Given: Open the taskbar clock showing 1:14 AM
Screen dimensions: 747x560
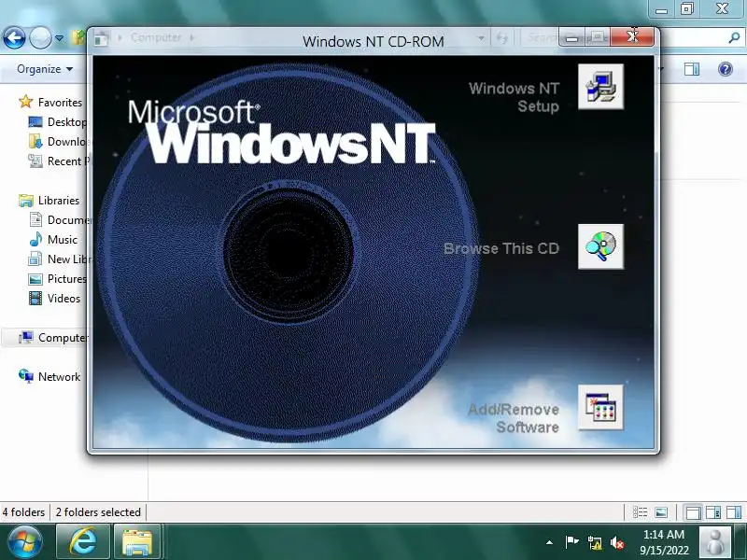Looking at the screenshot, I should point(664,542).
